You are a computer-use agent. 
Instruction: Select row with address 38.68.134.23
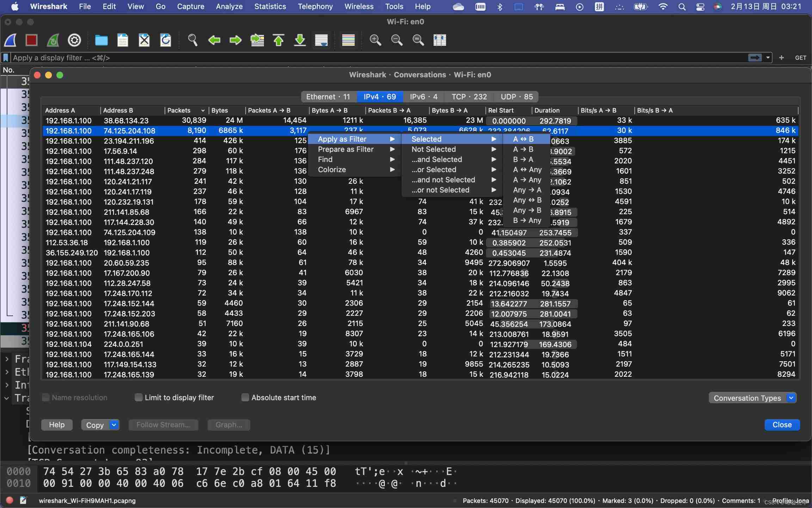[x=420, y=121]
